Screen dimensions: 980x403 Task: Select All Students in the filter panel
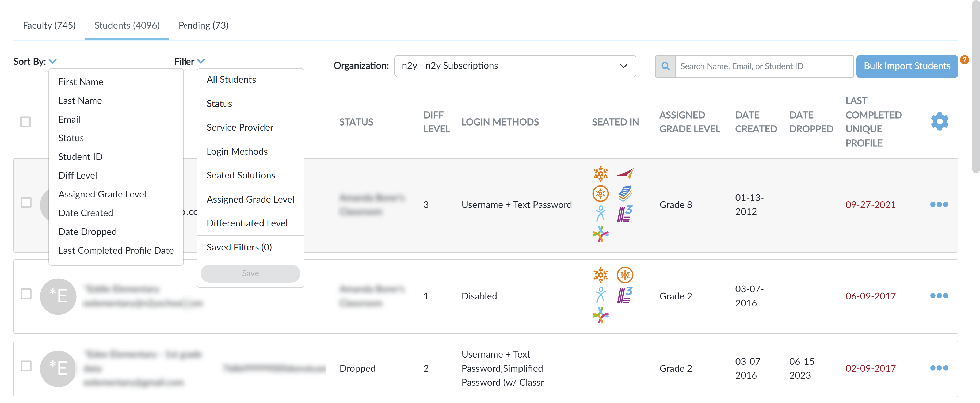(250, 79)
